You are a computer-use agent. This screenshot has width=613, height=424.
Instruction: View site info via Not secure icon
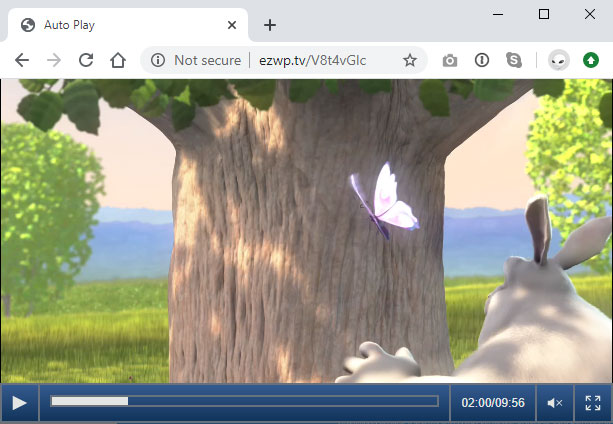[x=158, y=60]
